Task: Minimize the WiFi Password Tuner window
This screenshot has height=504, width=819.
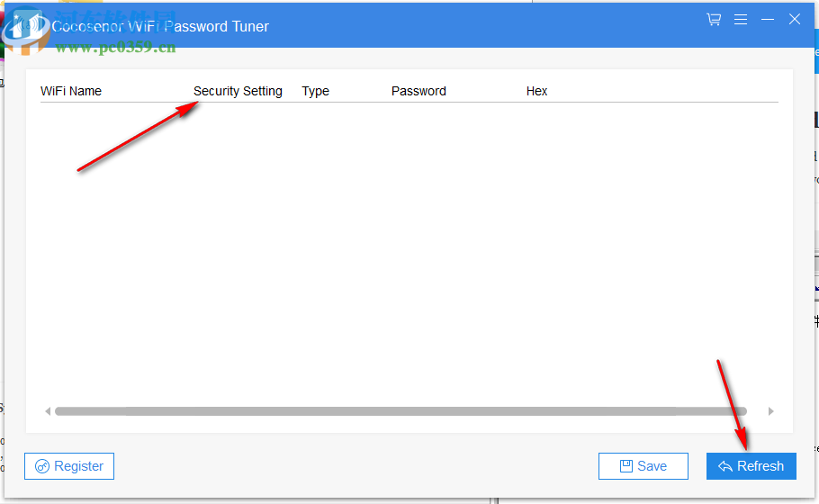Action: pos(768,19)
